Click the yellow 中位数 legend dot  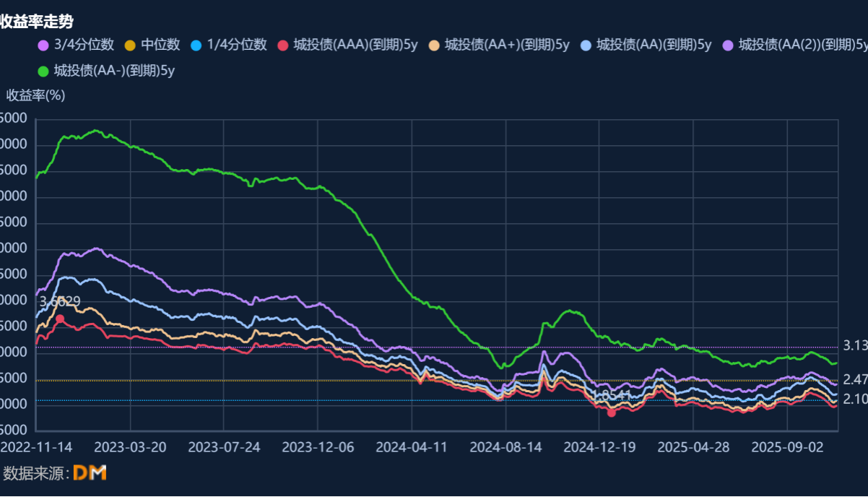click(130, 46)
